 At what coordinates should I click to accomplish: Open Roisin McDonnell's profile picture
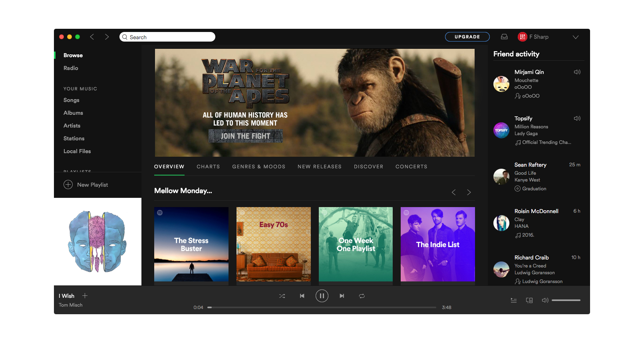click(501, 223)
